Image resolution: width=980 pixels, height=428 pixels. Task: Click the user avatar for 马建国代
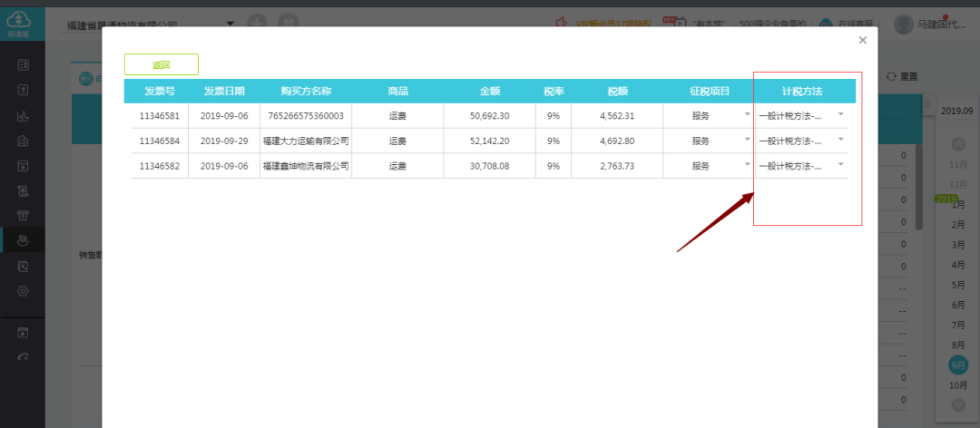pos(904,24)
